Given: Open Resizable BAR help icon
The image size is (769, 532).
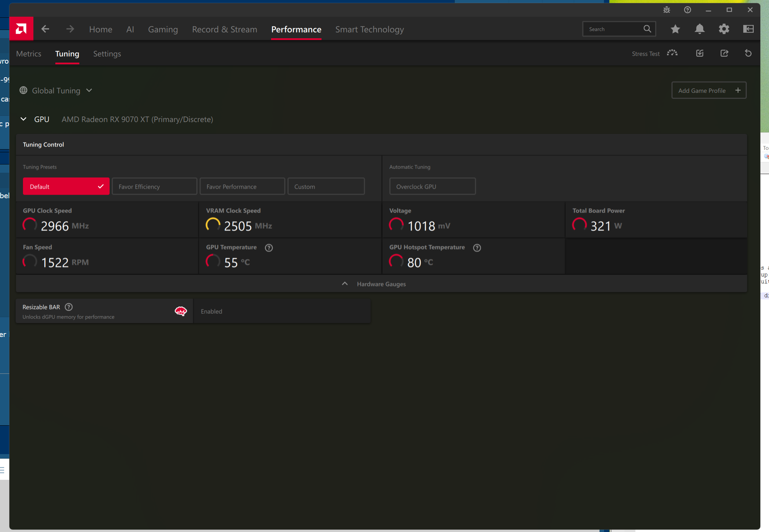Looking at the screenshot, I should point(69,307).
